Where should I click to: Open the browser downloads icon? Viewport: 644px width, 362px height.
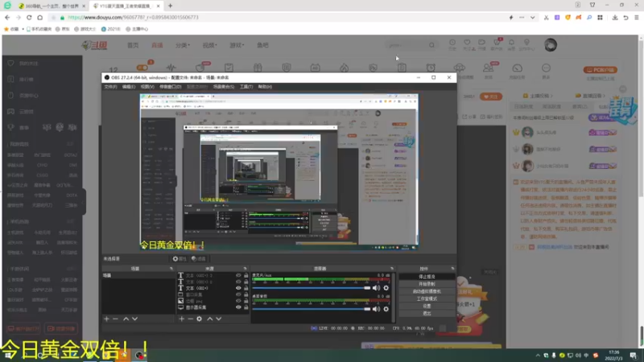615,18
